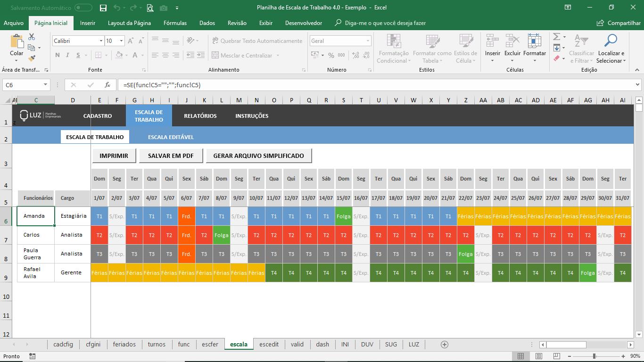Open Mesclar e Centralizar dropdown arrow
This screenshot has height=362, width=644.
[x=278, y=56]
